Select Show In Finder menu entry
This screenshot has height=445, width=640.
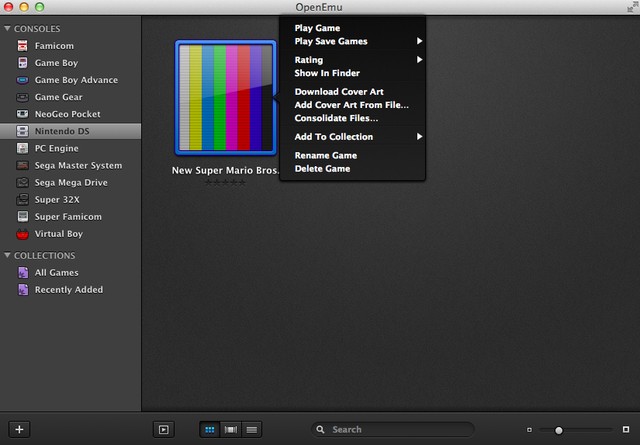pyautogui.click(x=327, y=73)
